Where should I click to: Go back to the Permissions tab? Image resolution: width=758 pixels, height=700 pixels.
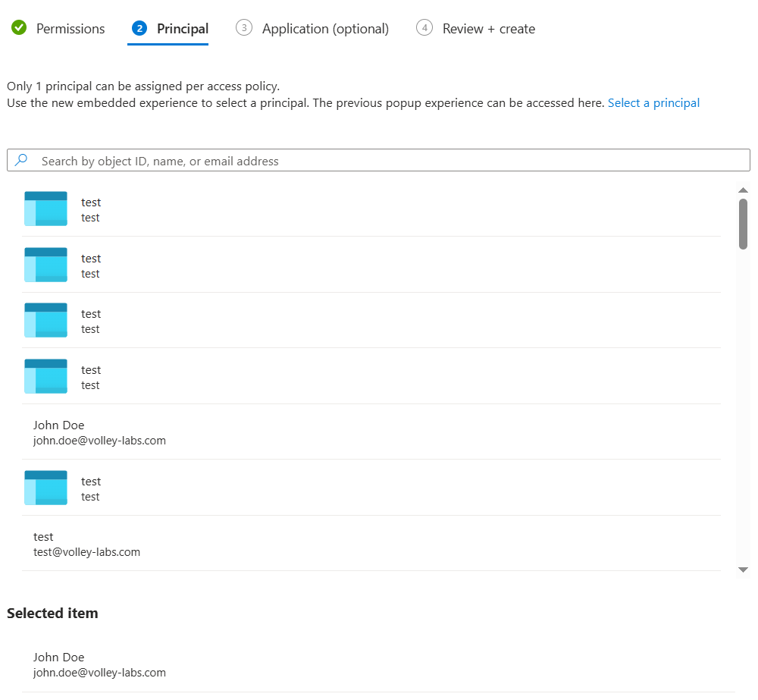(x=70, y=29)
